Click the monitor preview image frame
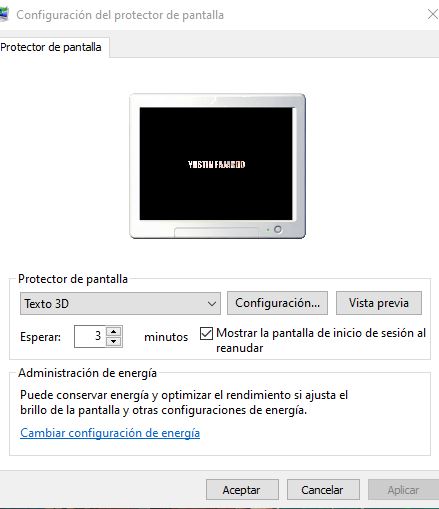The image size is (439, 509). coord(217,166)
